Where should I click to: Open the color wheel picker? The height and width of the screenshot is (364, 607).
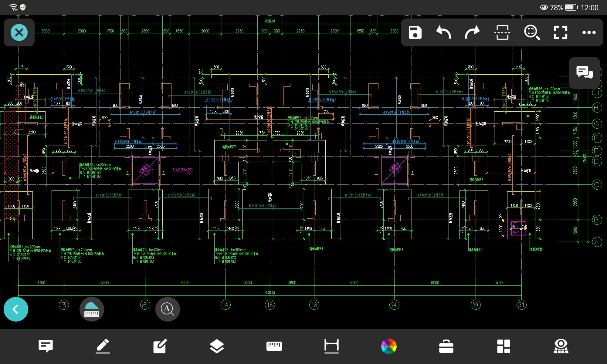pos(389,346)
